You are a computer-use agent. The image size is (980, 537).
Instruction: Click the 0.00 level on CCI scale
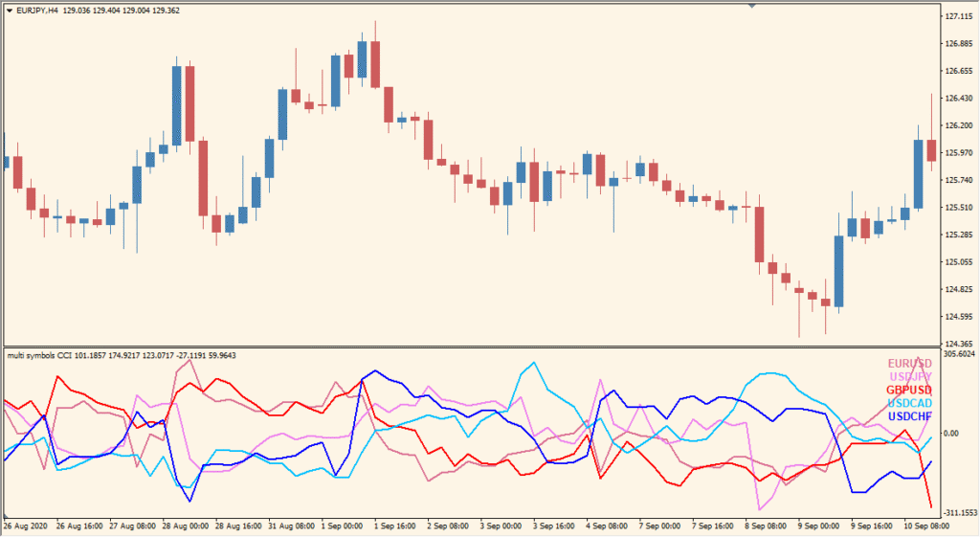[951, 434]
